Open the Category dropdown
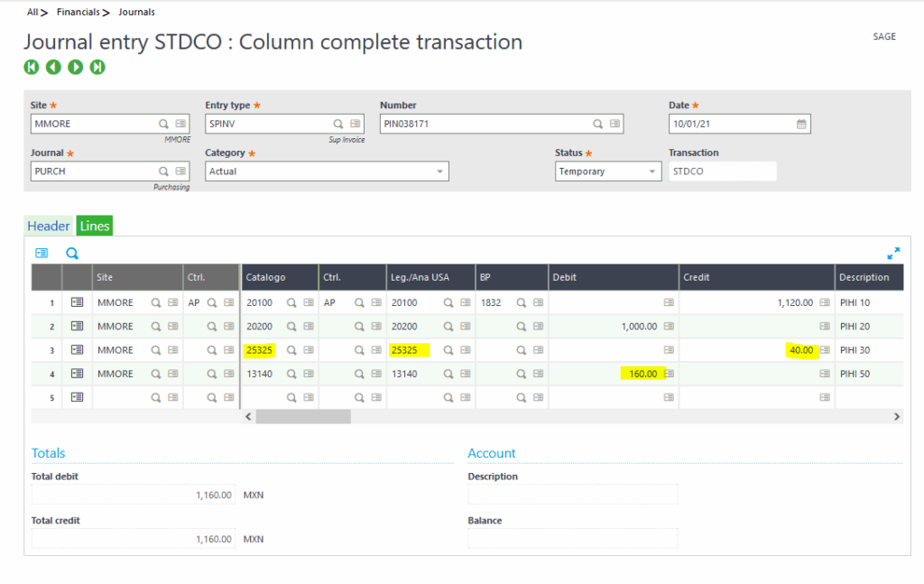The width and height of the screenshot is (924, 584). tap(441, 171)
